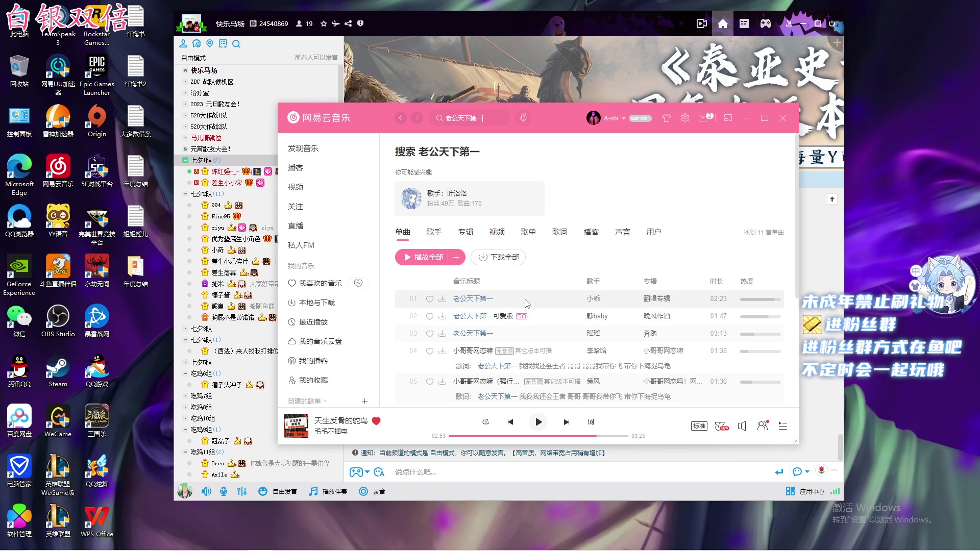Click the loop playback mode toggle
Image resolution: width=980 pixels, height=551 pixels.
[x=485, y=422]
